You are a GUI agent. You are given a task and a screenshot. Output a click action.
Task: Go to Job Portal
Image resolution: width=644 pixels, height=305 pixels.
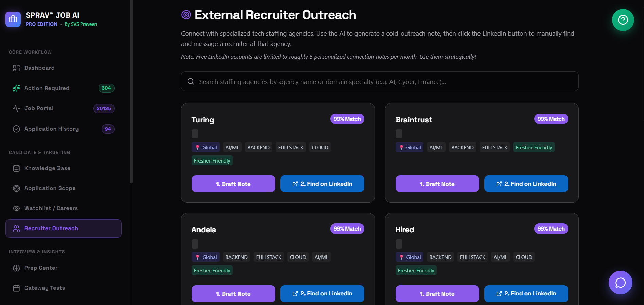tap(64, 108)
